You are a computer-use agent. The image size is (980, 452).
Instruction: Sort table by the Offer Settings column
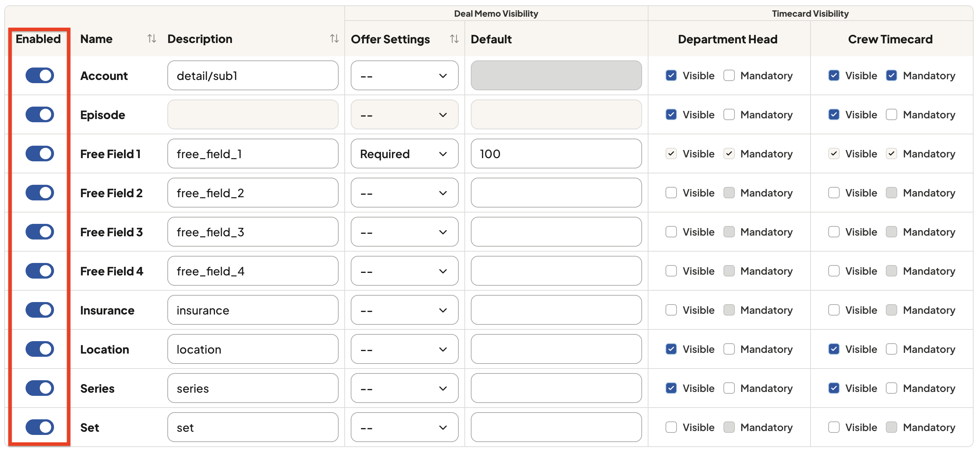click(x=454, y=39)
